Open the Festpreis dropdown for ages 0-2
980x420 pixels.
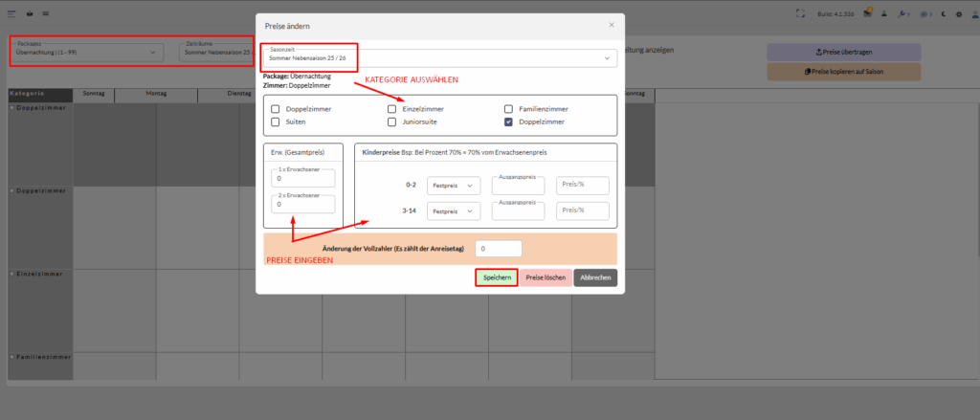[x=453, y=186]
